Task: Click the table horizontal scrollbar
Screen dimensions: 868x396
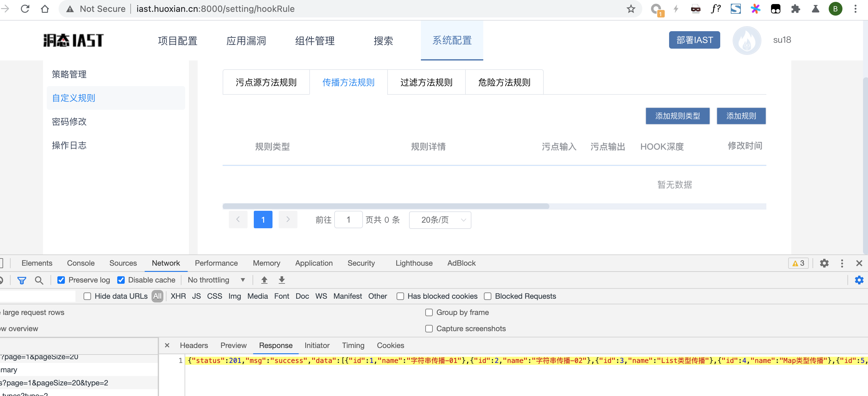Action: pos(385,206)
